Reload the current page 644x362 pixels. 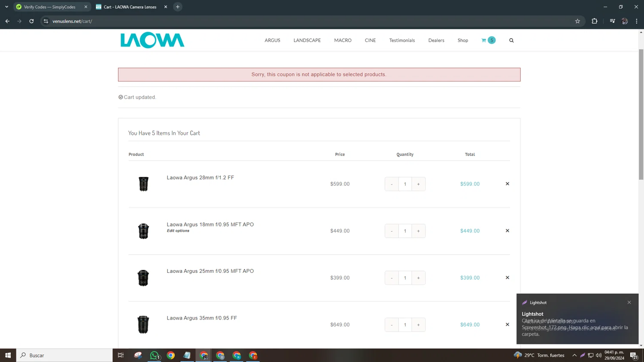tap(31, 21)
